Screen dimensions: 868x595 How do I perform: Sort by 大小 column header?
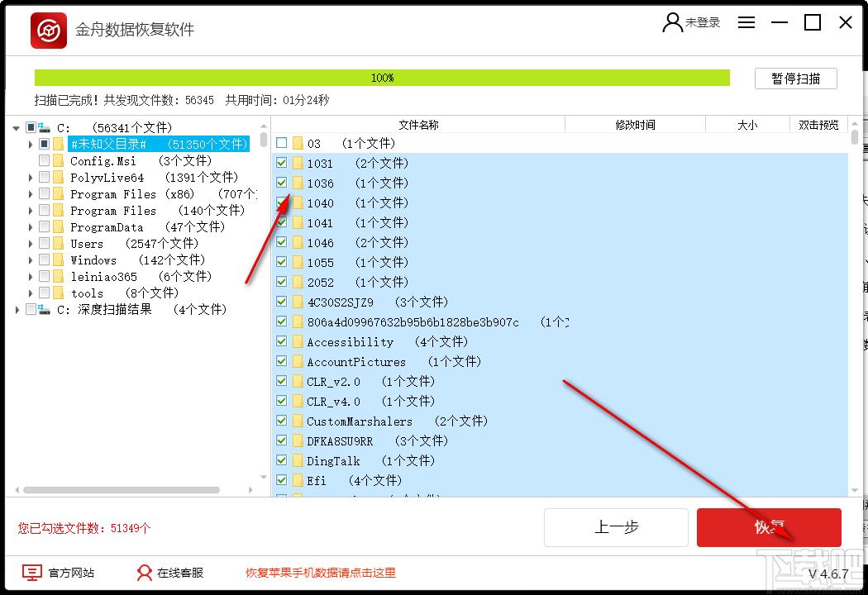pos(747,125)
